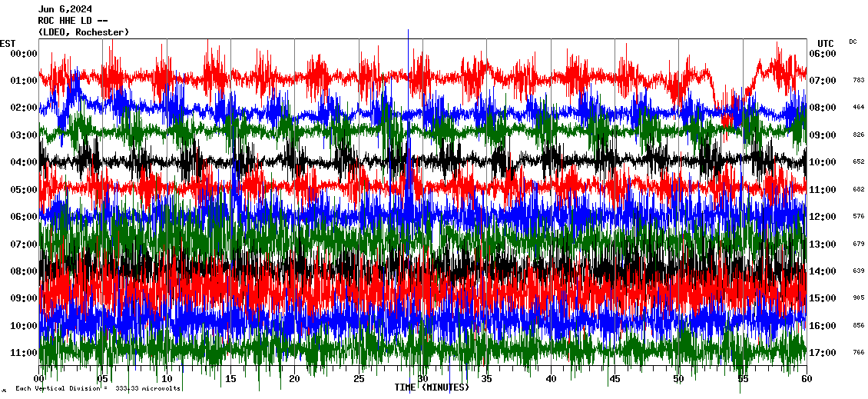Click the 'TIME (MINUTES)' axis title

point(432,387)
